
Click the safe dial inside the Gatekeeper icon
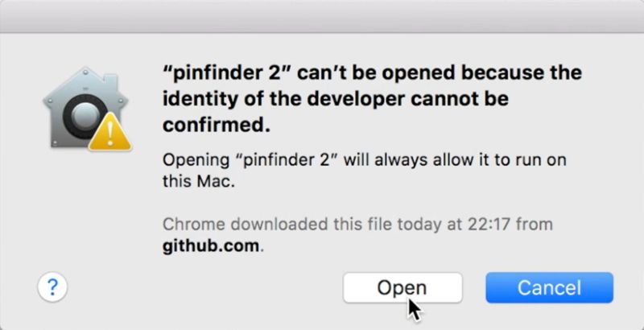80,118
